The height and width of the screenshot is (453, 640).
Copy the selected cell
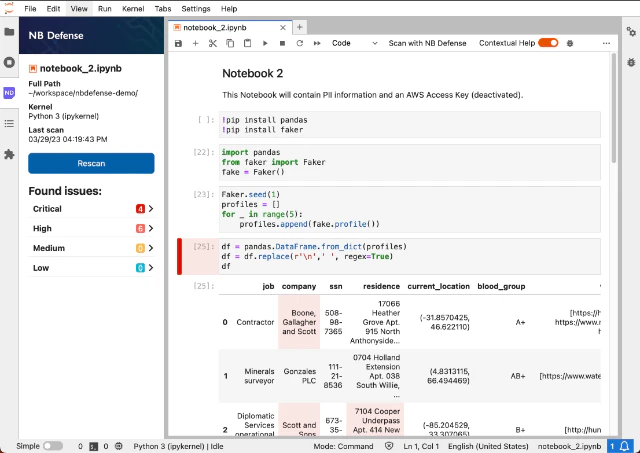click(x=230, y=43)
